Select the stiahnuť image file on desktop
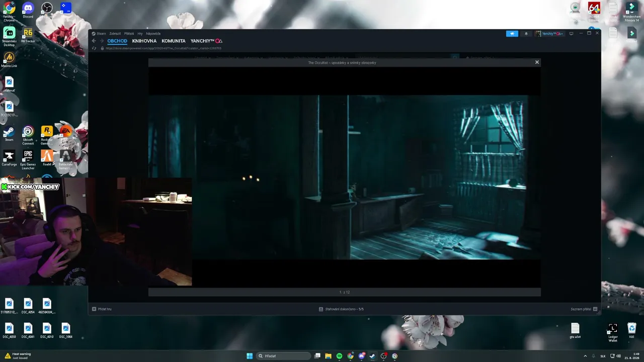The image size is (644, 362). click(x=9, y=84)
